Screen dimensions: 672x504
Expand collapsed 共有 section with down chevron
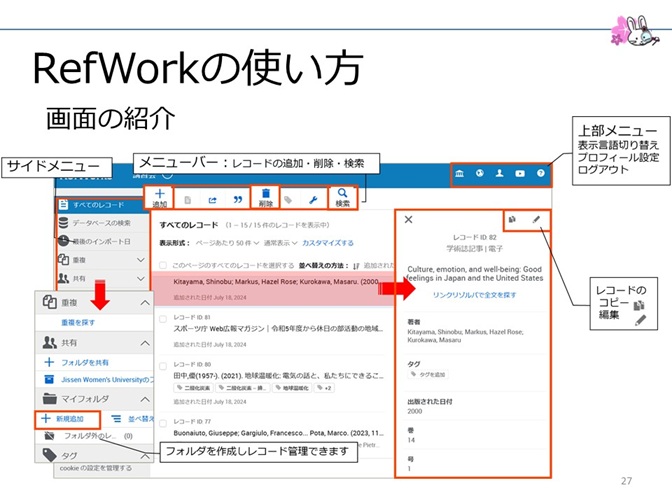141,278
